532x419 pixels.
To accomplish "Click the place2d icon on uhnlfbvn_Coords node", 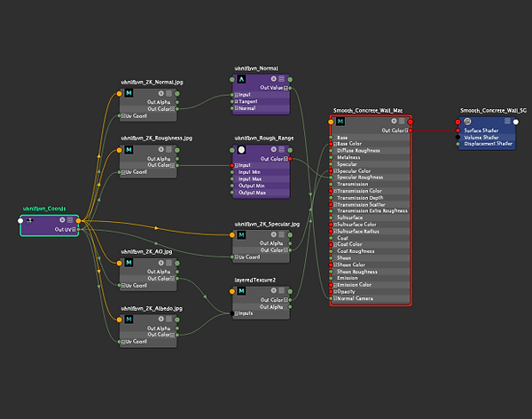I will click(30, 220).
